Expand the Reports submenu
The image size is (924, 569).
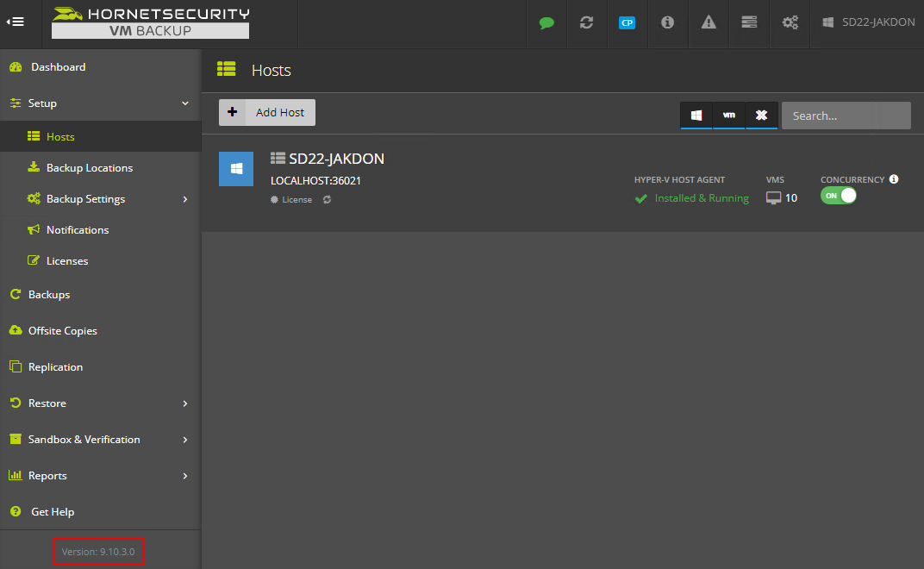(101, 475)
